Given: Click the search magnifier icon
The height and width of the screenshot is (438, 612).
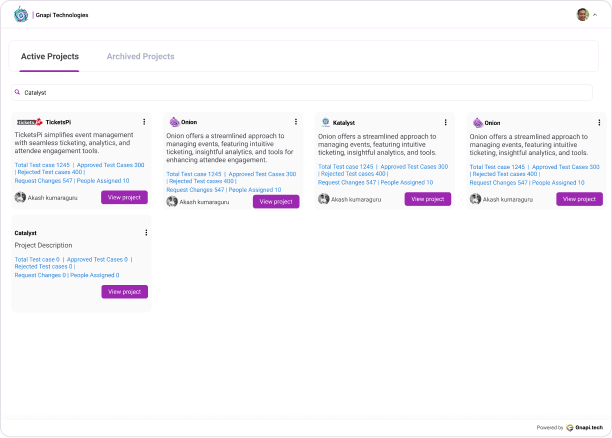Looking at the screenshot, I should click(17, 92).
